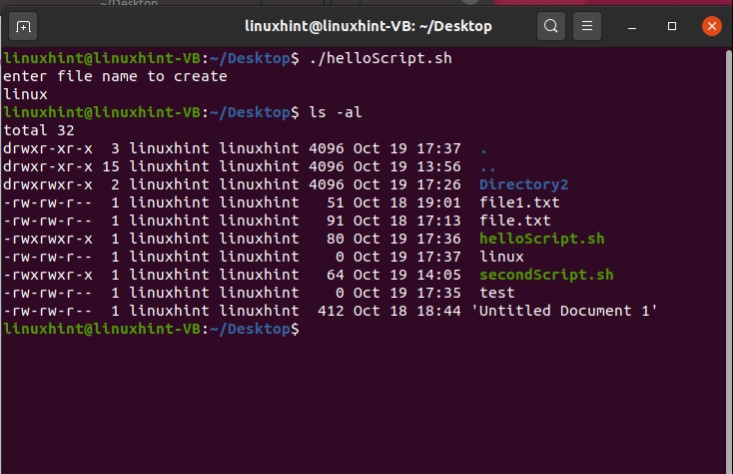
Task: Click the 'total 32' output line
Action: 37,130
